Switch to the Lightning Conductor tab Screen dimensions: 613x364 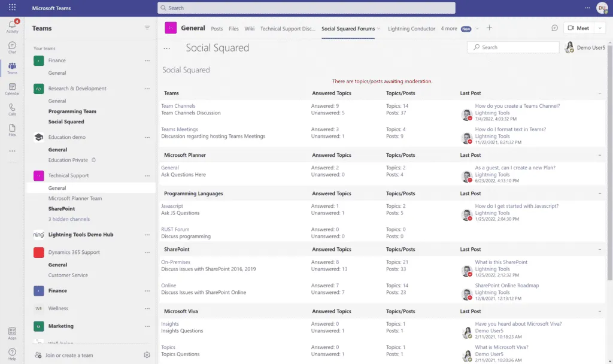[411, 28]
